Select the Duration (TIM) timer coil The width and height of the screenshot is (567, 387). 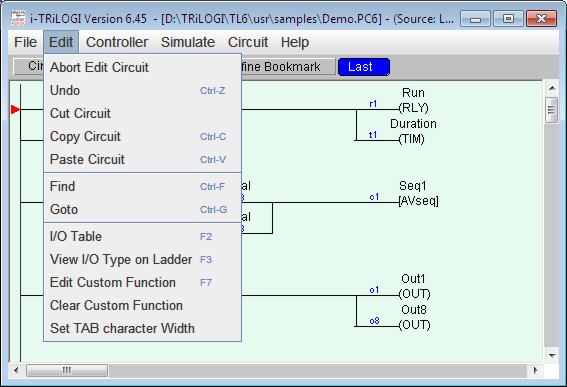pos(413,131)
